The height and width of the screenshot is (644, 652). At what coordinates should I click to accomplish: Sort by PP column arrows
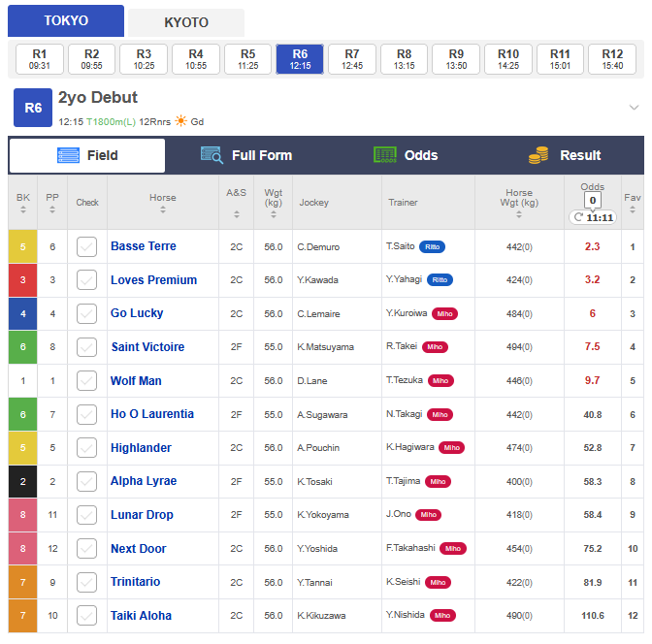(52, 209)
